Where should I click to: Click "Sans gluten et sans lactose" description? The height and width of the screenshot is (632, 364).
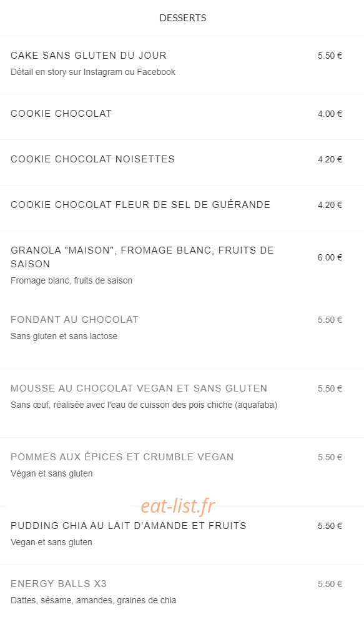pyautogui.click(x=64, y=336)
